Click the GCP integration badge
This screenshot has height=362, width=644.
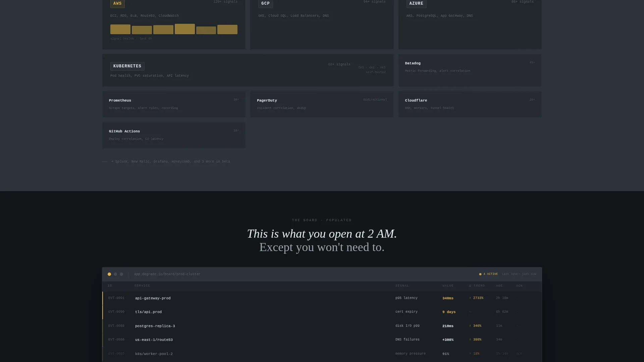click(x=265, y=4)
